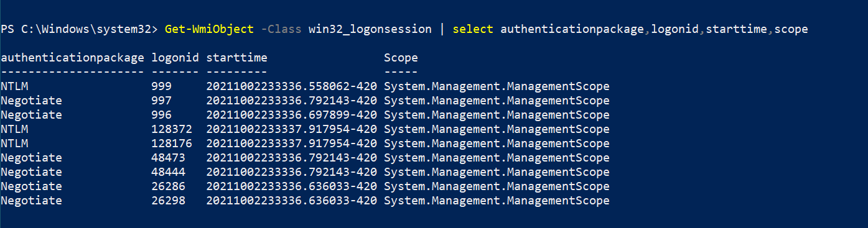The height and width of the screenshot is (228, 868).
Task: Click the logonid column header
Action: pyautogui.click(x=175, y=58)
